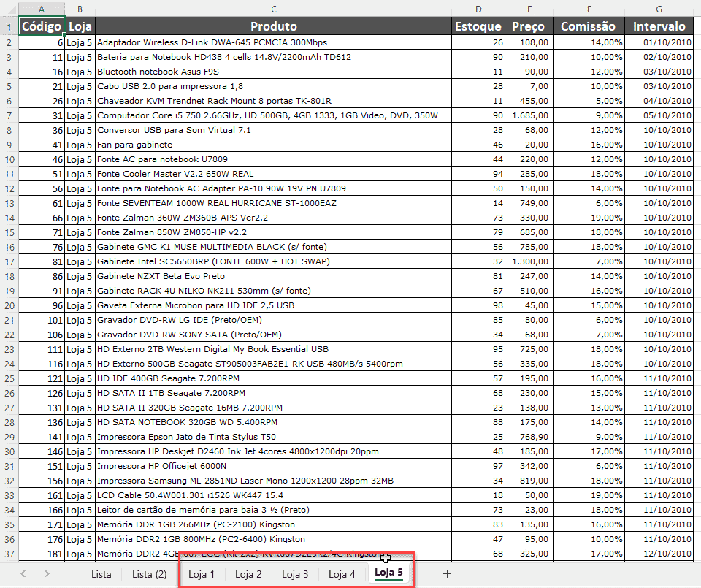This screenshot has width=701, height=588.
Task: Click the select-all corner triangle
Action: pos(12,9)
